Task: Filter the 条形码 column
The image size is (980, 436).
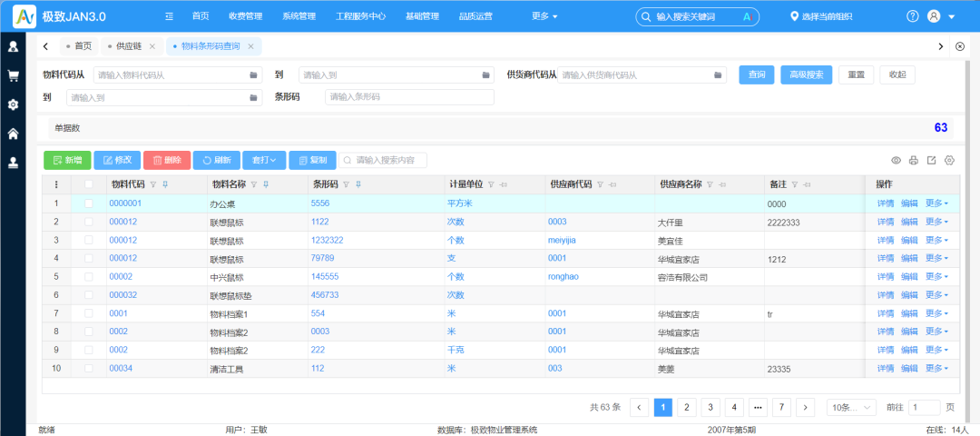Action: click(x=347, y=184)
